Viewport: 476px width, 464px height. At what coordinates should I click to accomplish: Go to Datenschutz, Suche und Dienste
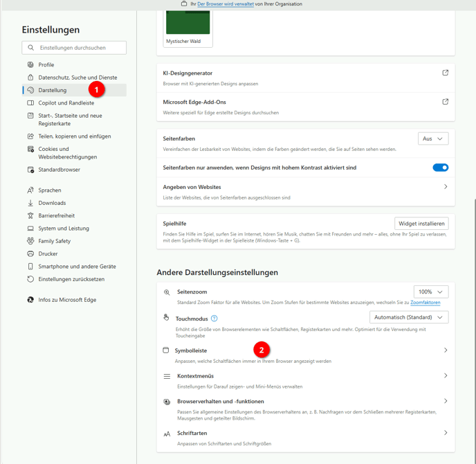point(74,78)
